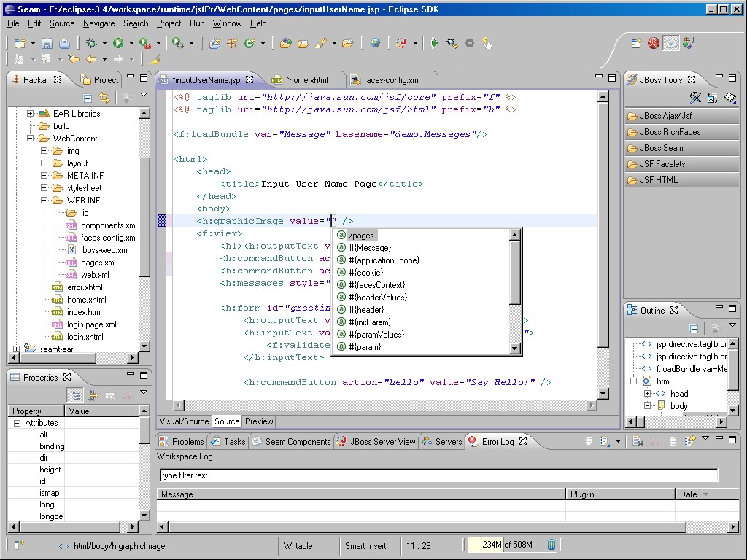Viewport: 747px width, 560px height.
Task: Click the Debug bug icon in toolbar
Action: tap(91, 44)
